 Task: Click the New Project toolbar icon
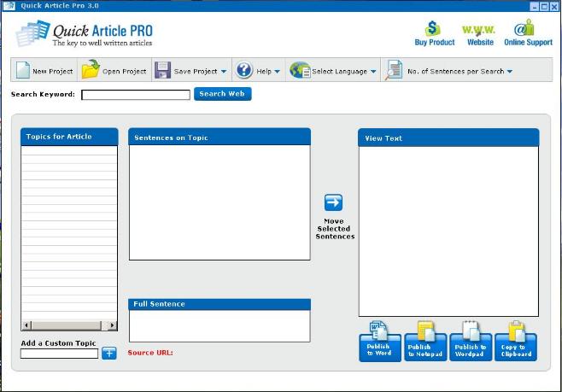23,71
